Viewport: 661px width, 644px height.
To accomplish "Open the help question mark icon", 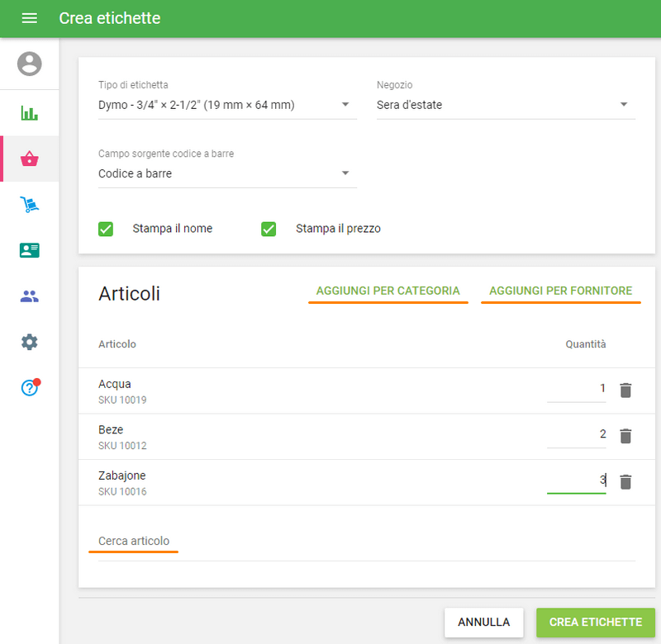I will (x=30, y=388).
